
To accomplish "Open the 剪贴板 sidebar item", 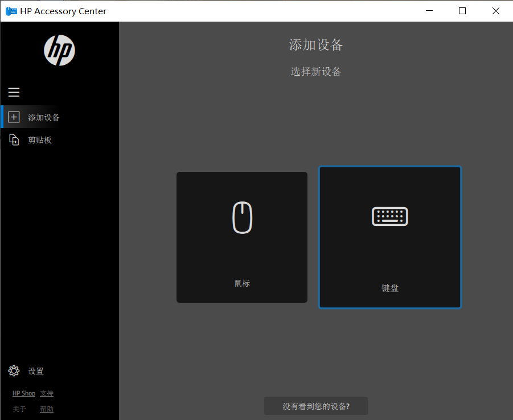I will click(x=60, y=139).
